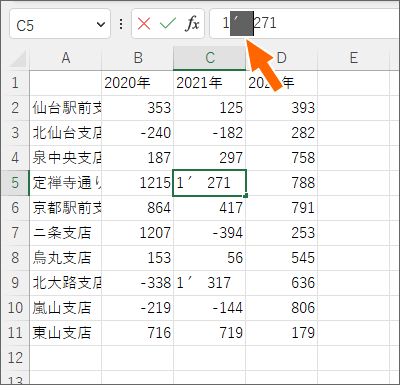This screenshot has width=400, height=385.
Task: Click the cell with value 153
Action: click(138, 258)
